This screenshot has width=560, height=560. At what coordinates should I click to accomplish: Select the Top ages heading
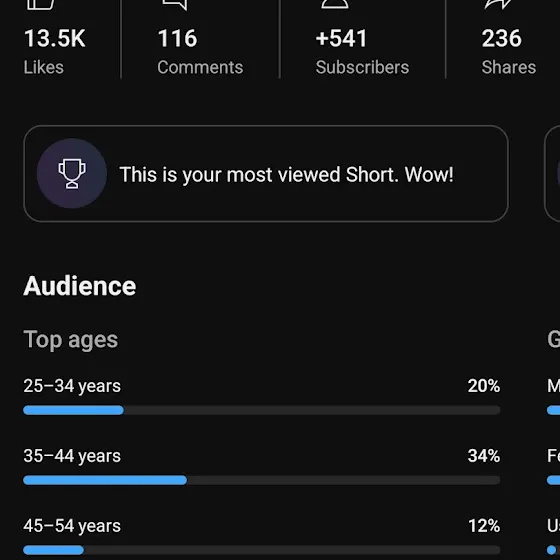tap(71, 340)
